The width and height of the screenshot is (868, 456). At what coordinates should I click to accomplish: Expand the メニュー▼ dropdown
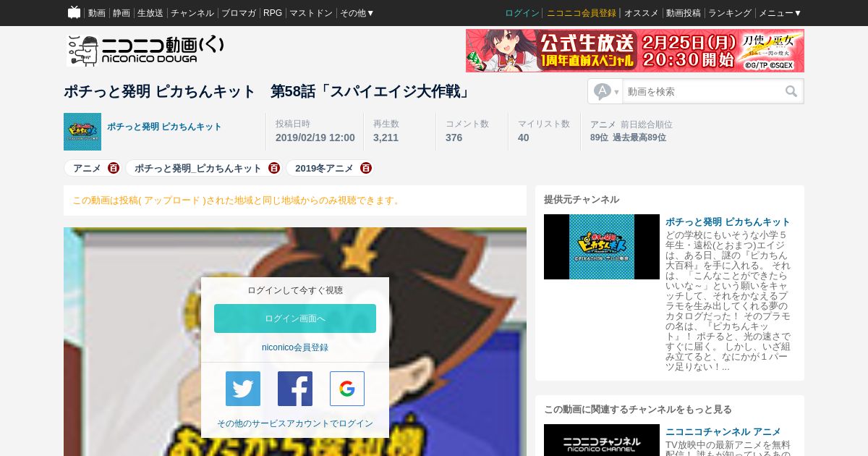coord(780,13)
